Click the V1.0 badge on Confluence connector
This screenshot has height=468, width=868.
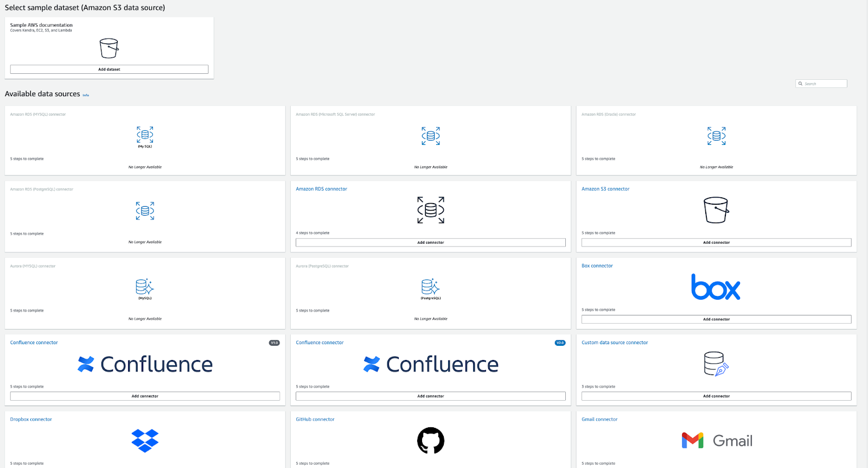(275, 343)
